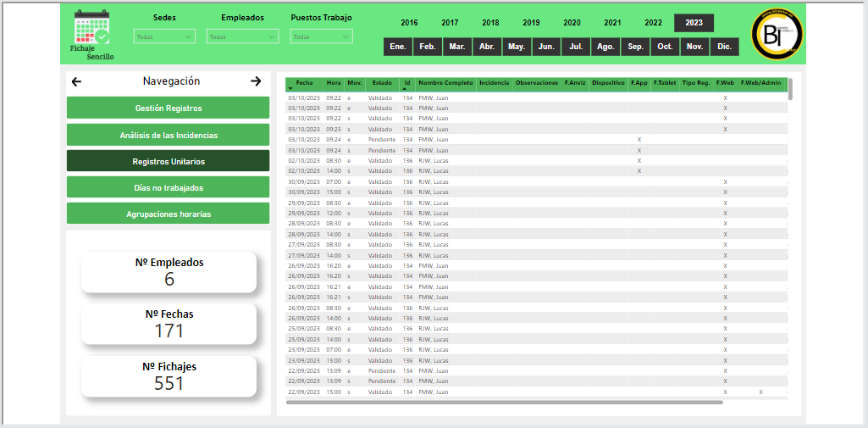Viewport: 868px width, 428px height.
Task: Toggle the Oct. month slicer
Action: click(x=665, y=47)
